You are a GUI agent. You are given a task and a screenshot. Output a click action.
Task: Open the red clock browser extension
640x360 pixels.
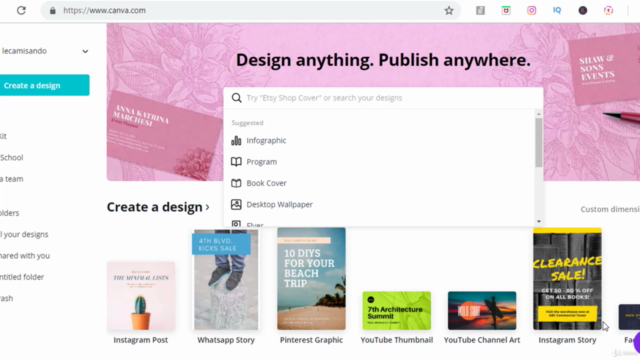(506, 11)
